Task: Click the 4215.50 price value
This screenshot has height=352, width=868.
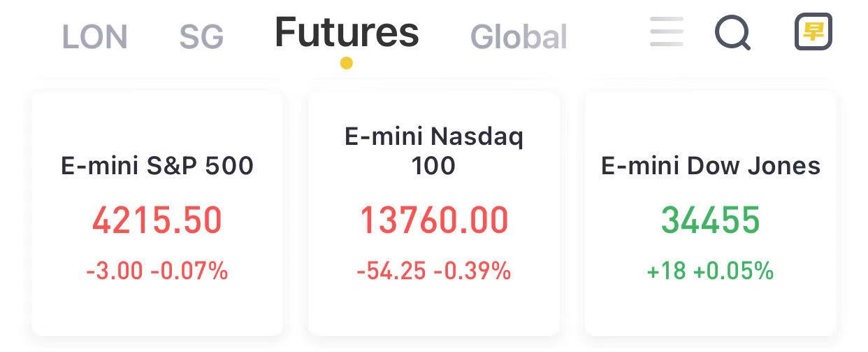Action: (157, 220)
